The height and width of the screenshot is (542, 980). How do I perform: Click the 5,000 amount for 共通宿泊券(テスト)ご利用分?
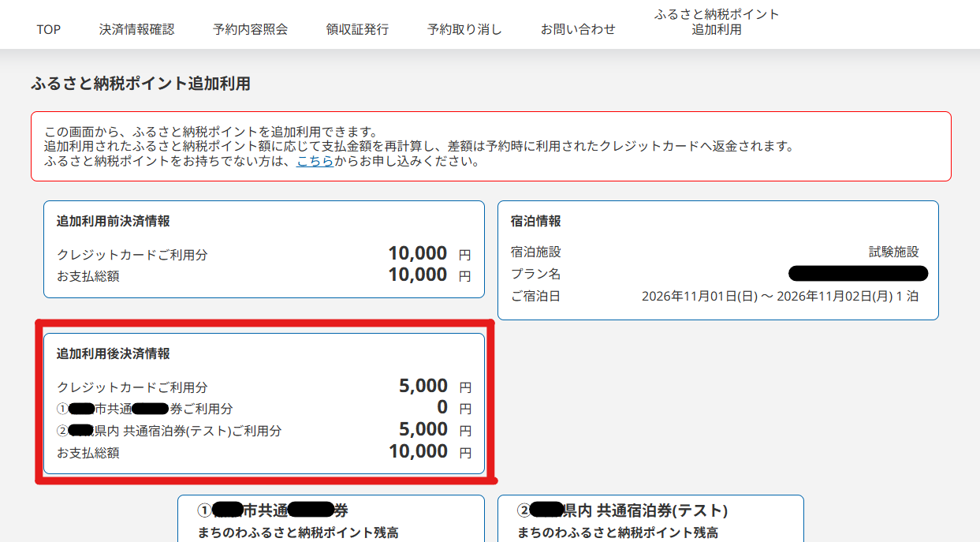pos(423,429)
